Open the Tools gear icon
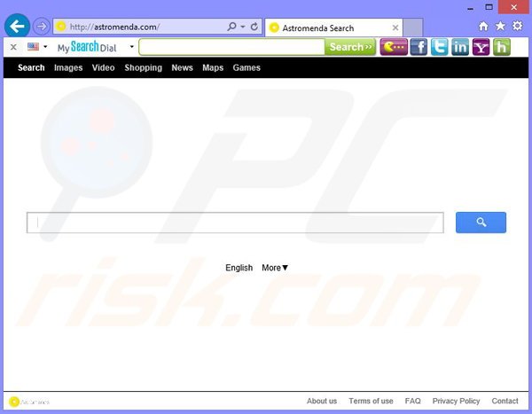The image size is (532, 414). coord(517,26)
